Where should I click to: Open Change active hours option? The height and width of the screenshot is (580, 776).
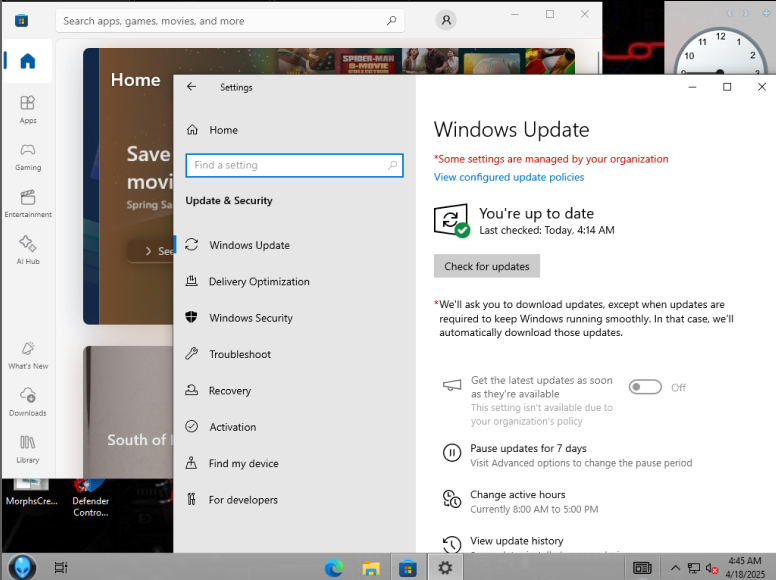(x=518, y=495)
